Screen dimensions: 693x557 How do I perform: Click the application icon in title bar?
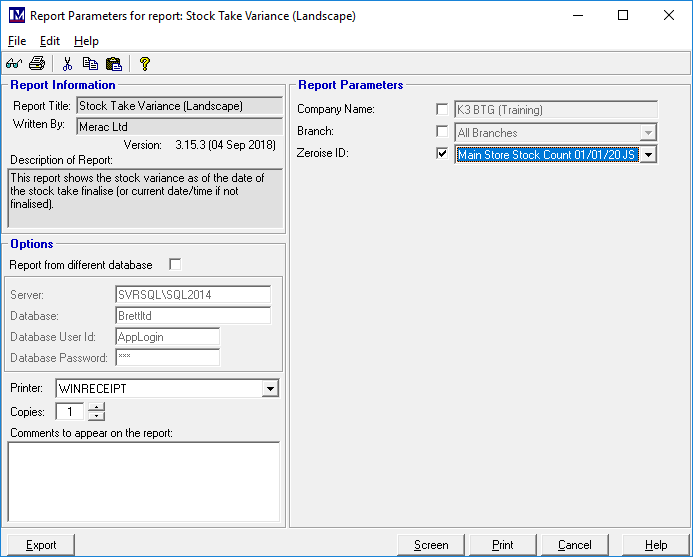point(15,16)
